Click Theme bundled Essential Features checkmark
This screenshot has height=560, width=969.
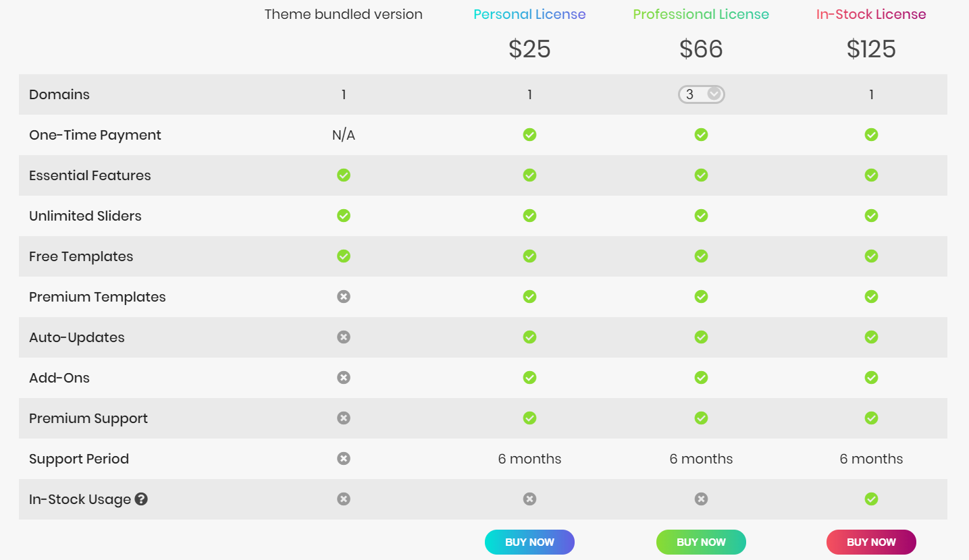click(x=344, y=175)
